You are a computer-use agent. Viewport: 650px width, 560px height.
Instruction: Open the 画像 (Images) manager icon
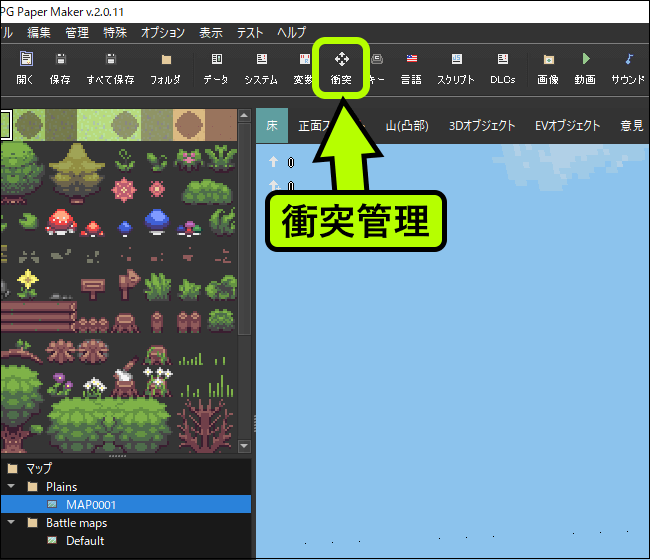(548, 68)
